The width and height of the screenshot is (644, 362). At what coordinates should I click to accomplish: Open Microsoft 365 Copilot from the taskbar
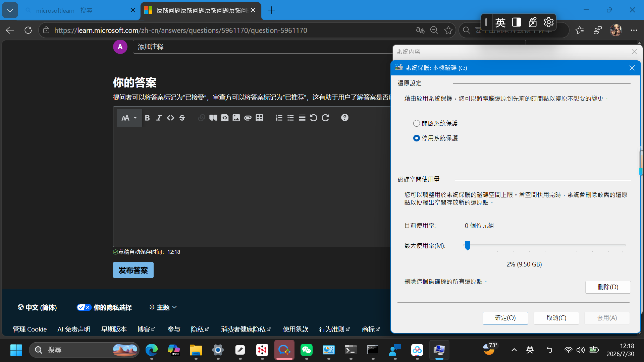(x=173, y=350)
